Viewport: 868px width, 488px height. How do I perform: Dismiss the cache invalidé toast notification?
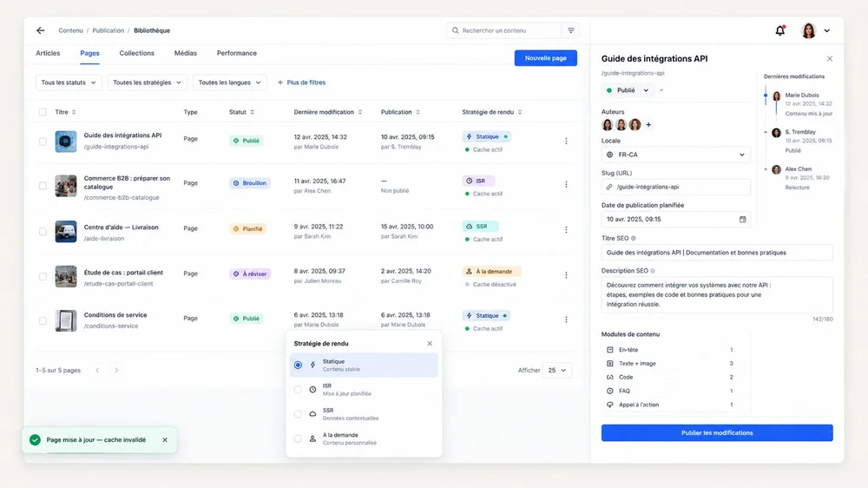click(165, 440)
